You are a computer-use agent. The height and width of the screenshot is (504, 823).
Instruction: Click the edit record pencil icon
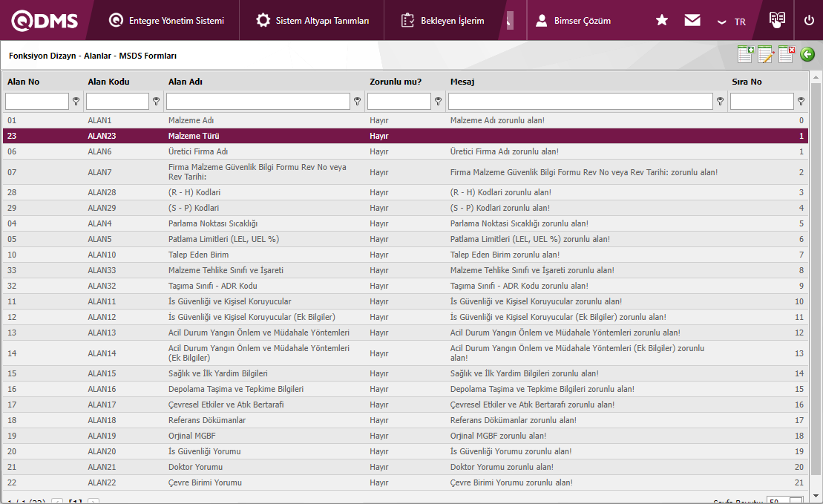click(x=766, y=54)
